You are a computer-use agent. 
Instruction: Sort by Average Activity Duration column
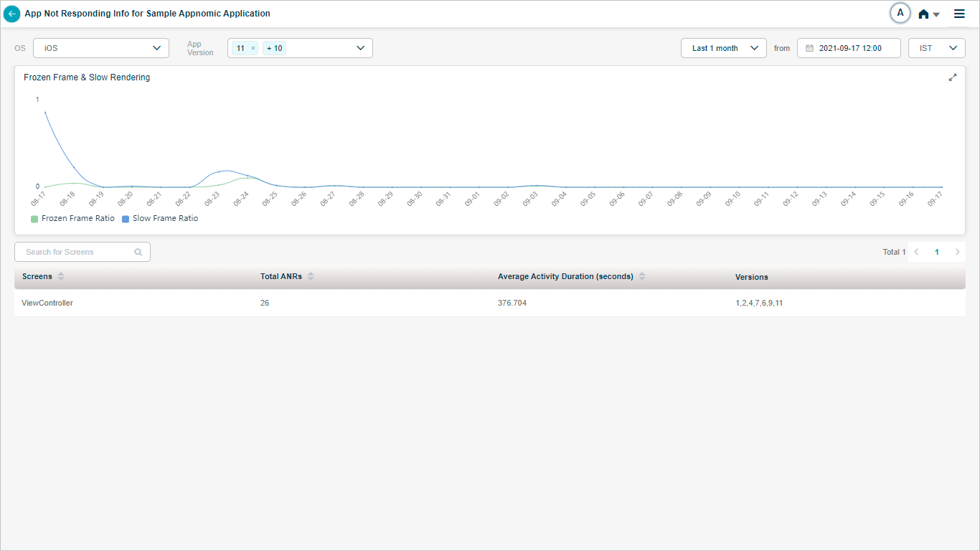click(642, 276)
